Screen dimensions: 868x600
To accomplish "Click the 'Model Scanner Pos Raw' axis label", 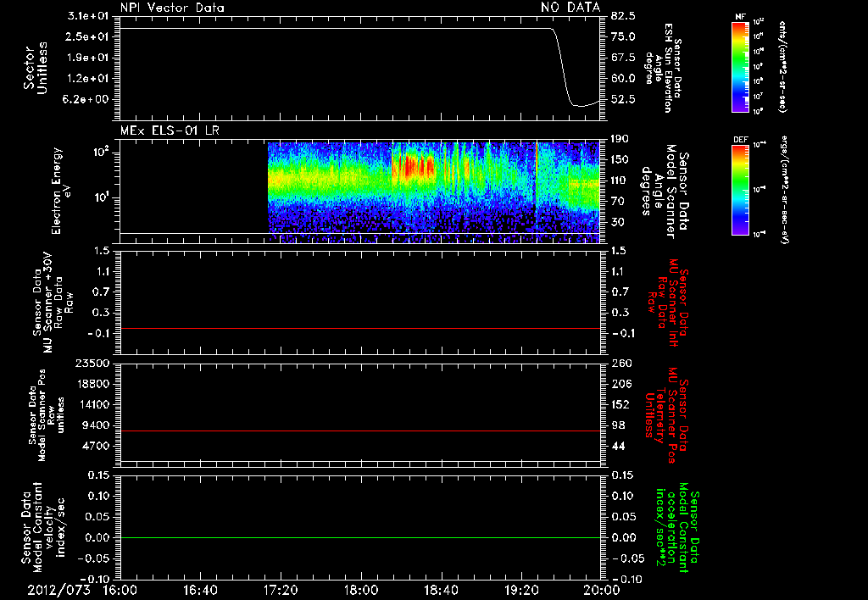I will pyautogui.click(x=47, y=415).
